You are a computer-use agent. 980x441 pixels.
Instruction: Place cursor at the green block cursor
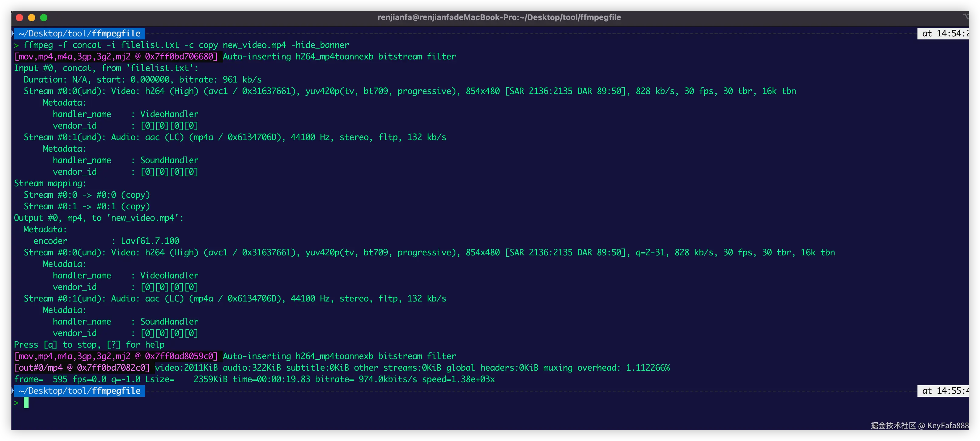point(26,402)
